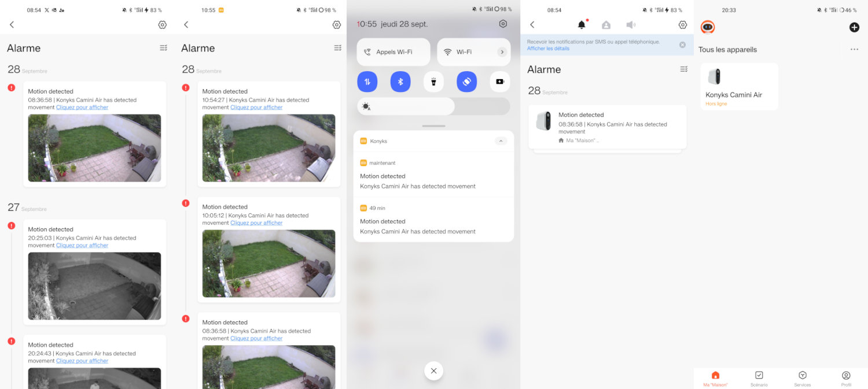The image size is (868, 389).
Task: Close the SMS notification banner
Action: (682, 45)
